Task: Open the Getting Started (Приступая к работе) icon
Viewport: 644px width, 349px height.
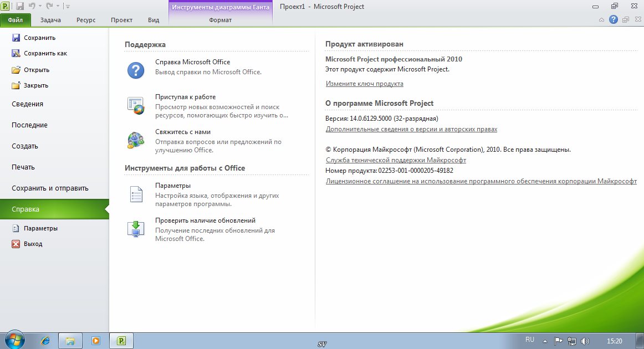Action: tap(136, 105)
